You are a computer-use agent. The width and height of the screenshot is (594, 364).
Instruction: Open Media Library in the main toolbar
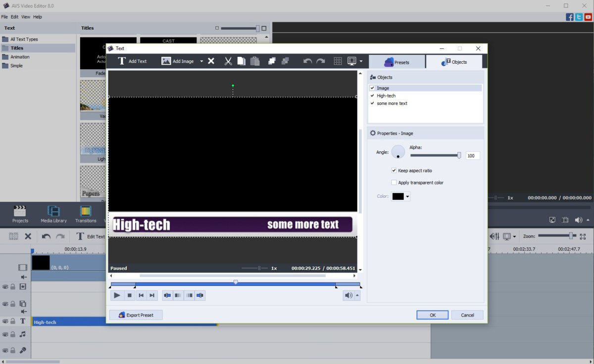coord(53,214)
